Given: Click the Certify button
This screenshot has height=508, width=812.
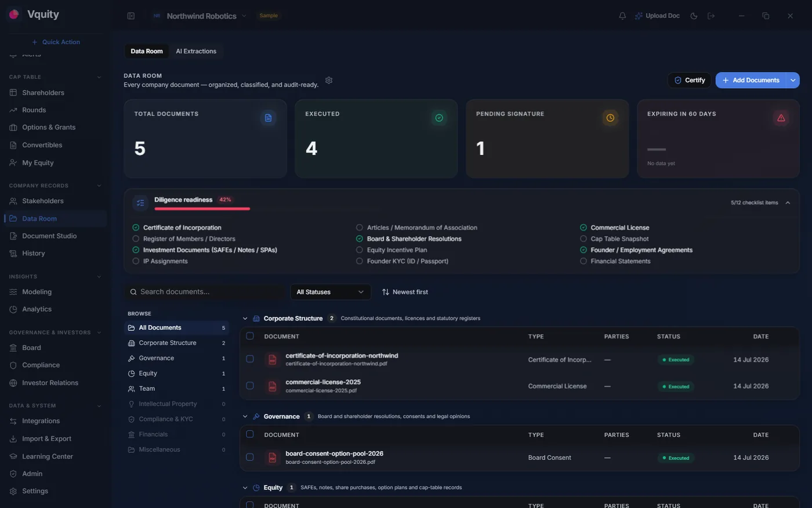Looking at the screenshot, I should coord(689,80).
